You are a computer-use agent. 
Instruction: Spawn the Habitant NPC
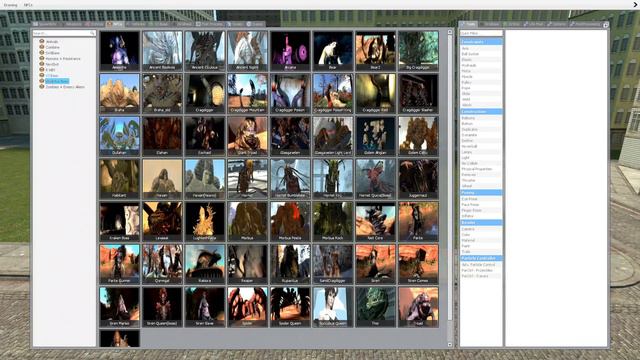click(120, 179)
